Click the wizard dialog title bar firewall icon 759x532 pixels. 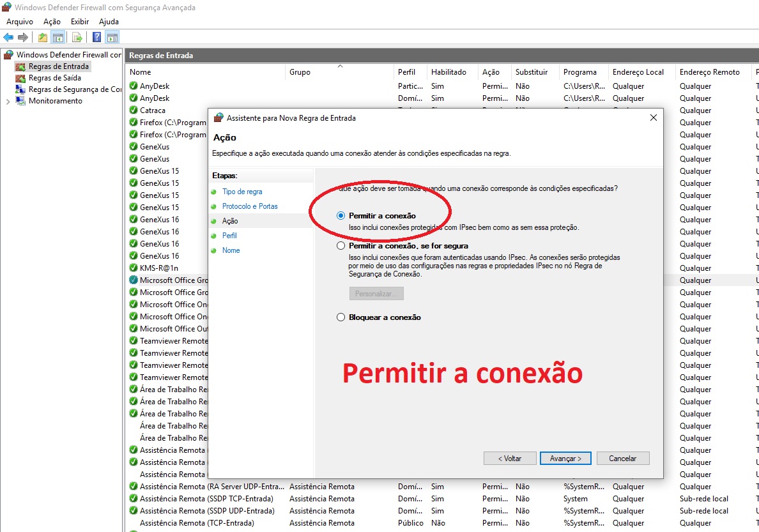(x=218, y=118)
